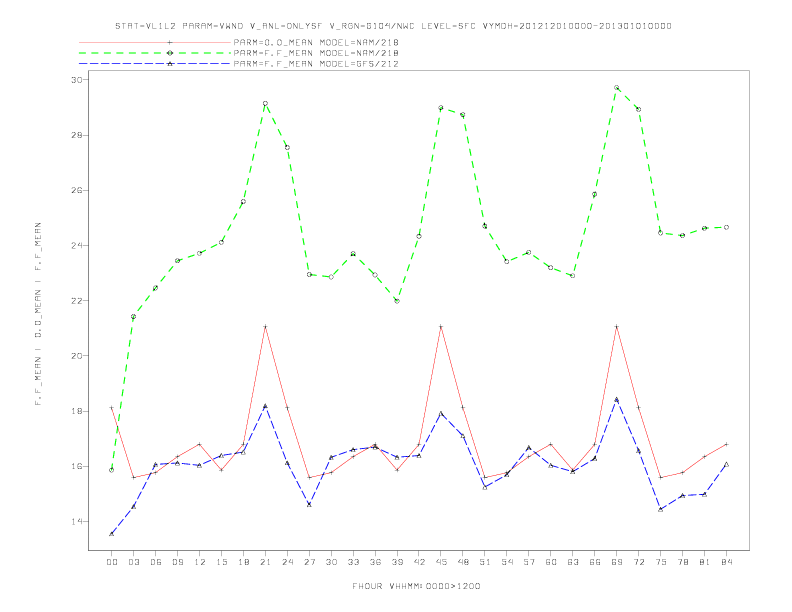Click y-axis tick label 30
Screen dimensions: 792x612
(77, 80)
